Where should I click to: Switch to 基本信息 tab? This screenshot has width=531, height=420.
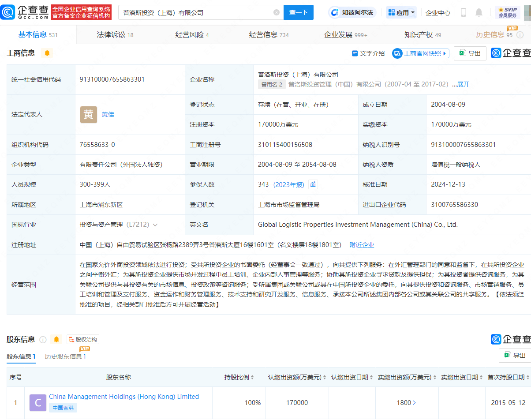coord(38,34)
